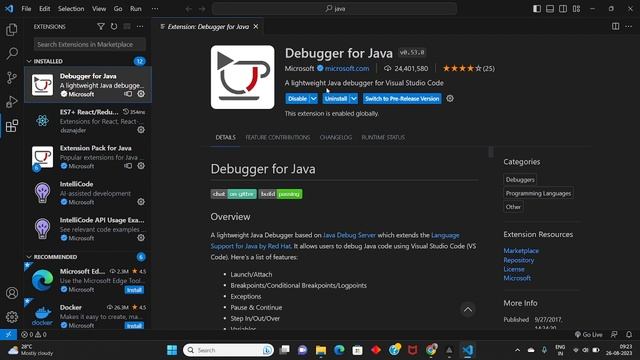Viewport: 640px width, 360px height.
Task: Open the View menu
Action: (99, 9)
